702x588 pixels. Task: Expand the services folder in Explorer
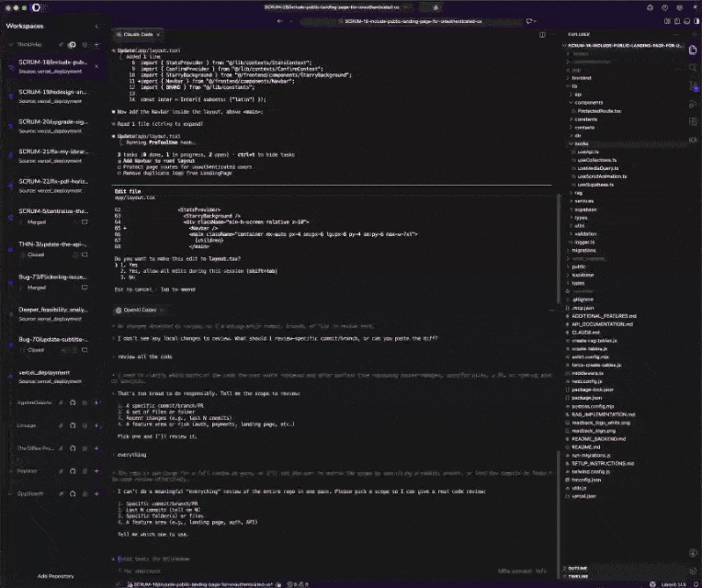click(x=583, y=201)
